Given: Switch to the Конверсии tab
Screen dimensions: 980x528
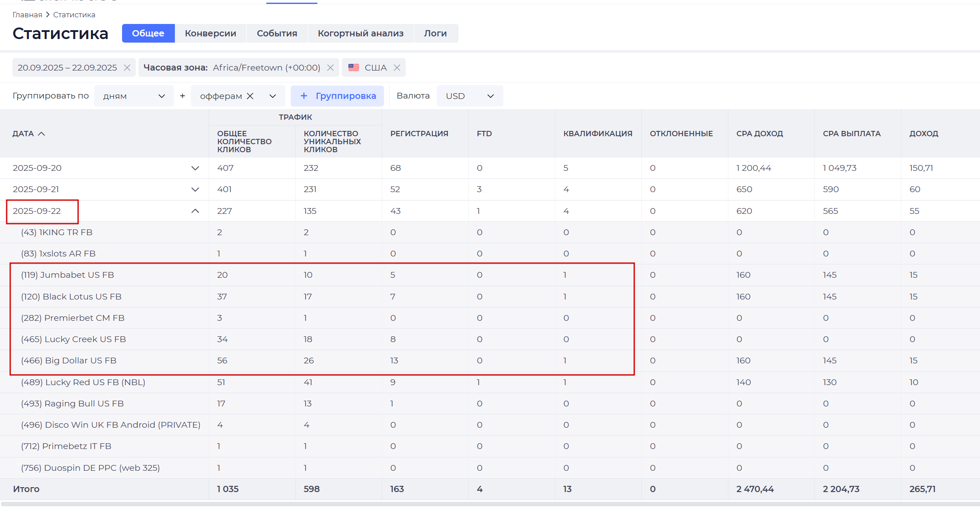Looking at the screenshot, I should point(210,33).
